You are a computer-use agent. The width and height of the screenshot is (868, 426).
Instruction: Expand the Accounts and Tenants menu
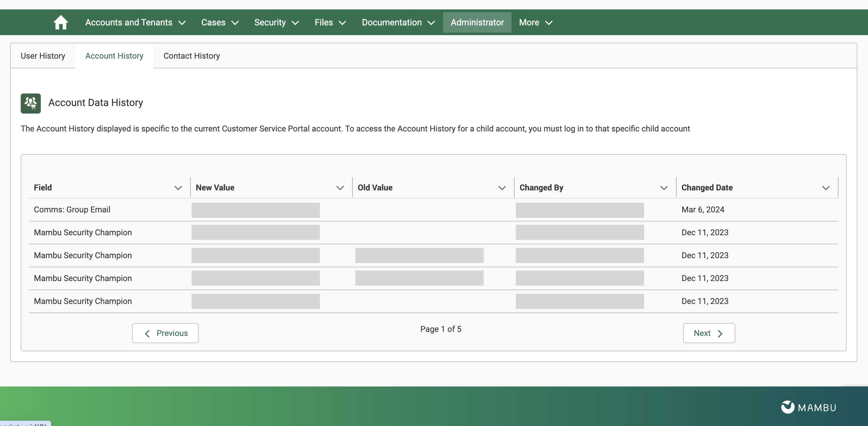[135, 23]
